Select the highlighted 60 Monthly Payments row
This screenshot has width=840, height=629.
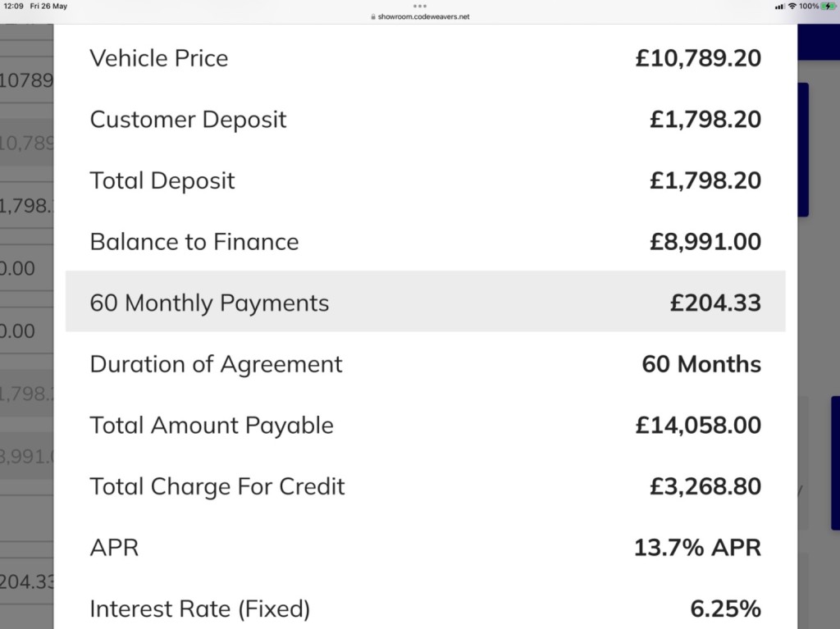click(x=426, y=301)
